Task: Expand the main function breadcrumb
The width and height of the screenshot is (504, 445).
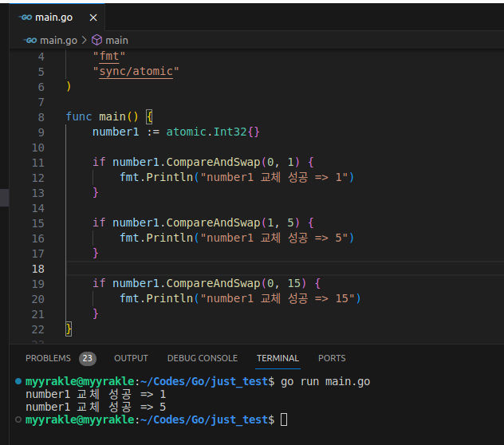Action: point(116,40)
